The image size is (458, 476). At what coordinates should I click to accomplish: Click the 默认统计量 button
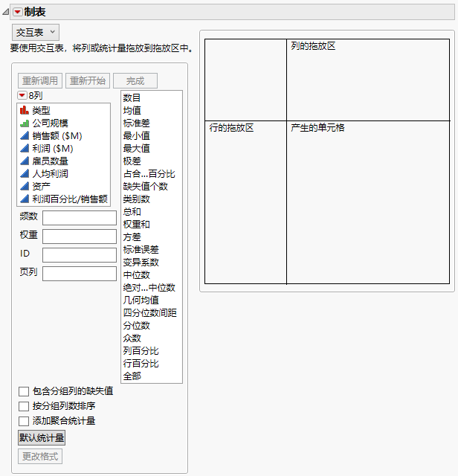point(42,438)
